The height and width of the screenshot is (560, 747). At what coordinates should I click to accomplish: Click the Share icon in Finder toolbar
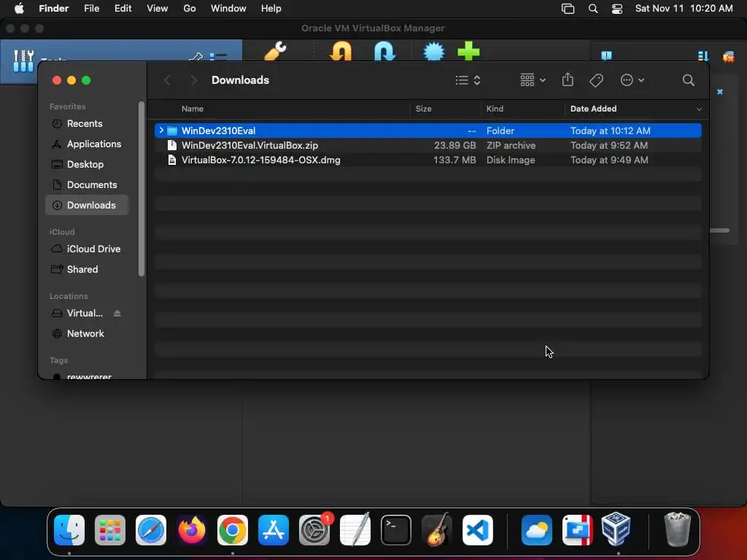(568, 79)
